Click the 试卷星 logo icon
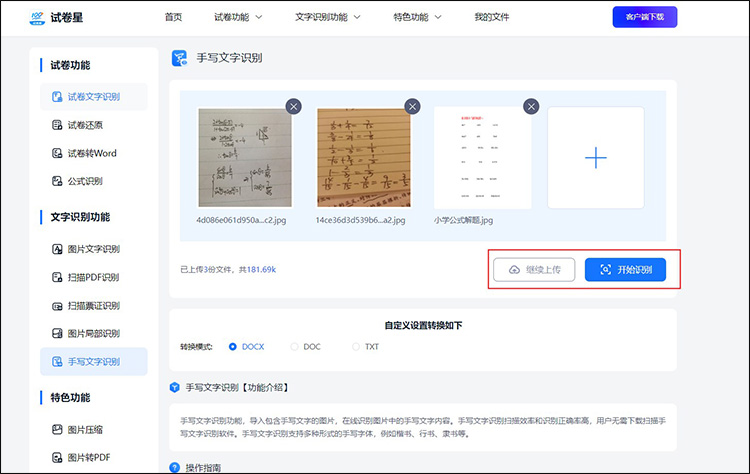Viewport: 750px width, 474px height. coord(37,18)
